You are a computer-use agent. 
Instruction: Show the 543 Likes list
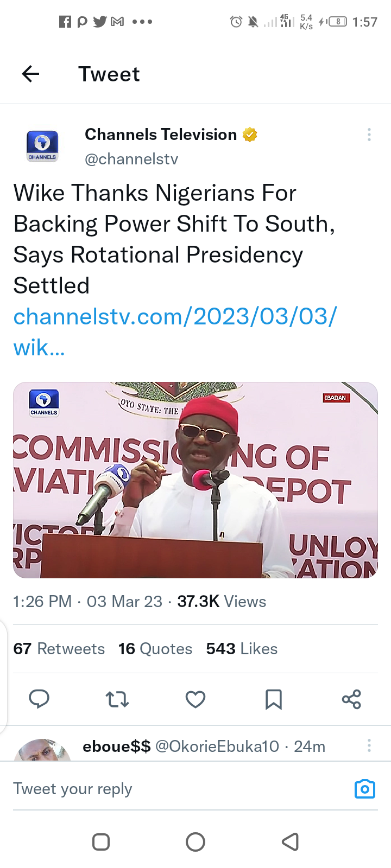242,649
